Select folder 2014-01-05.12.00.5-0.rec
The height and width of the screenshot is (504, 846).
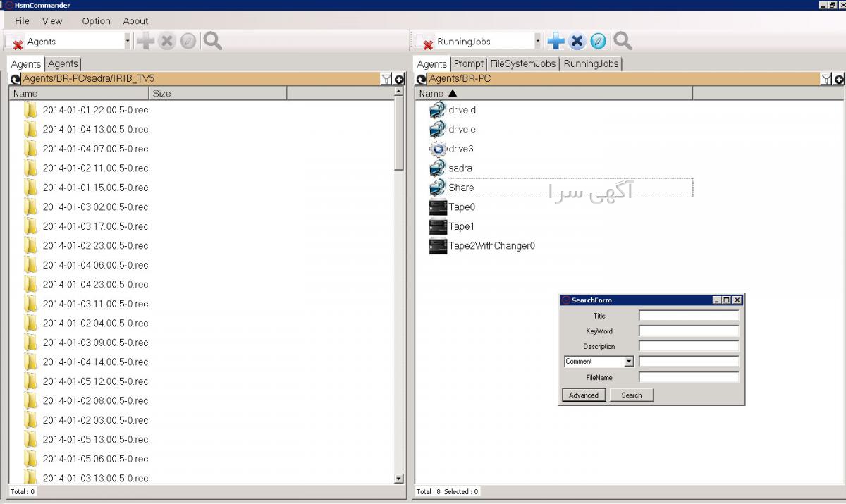[x=95, y=381]
